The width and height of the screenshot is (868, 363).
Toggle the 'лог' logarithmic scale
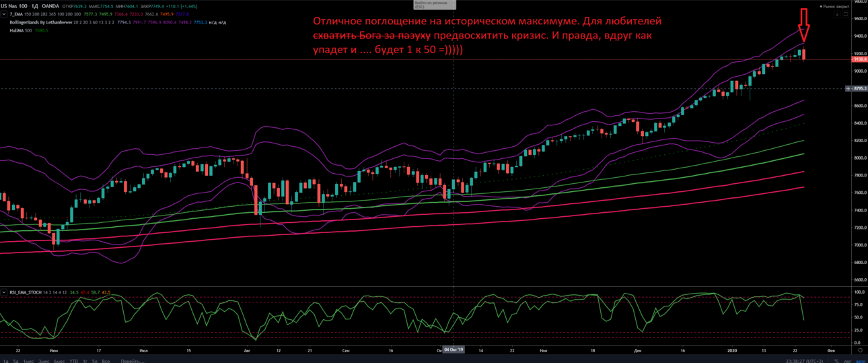(x=847, y=360)
